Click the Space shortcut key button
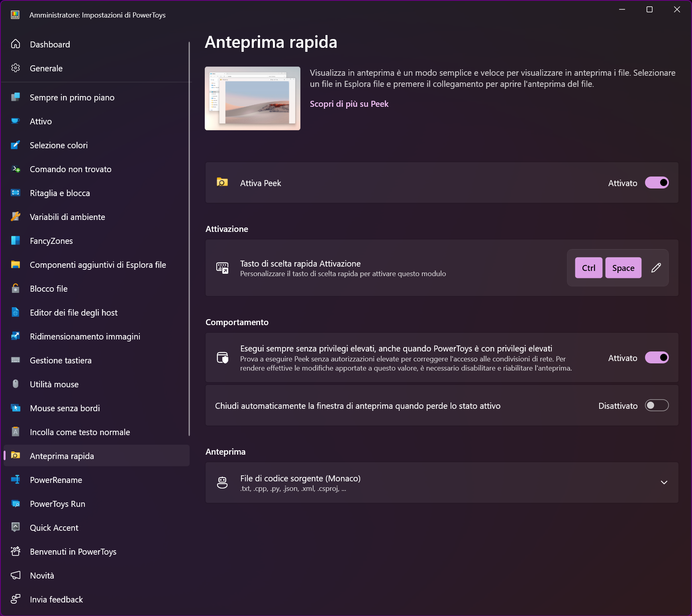The height and width of the screenshot is (616, 692). (623, 268)
